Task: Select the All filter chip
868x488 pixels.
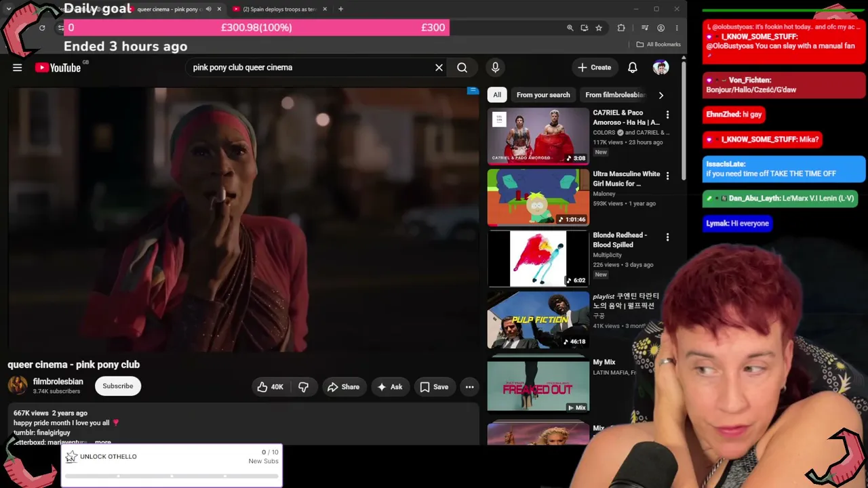Action: click(x=497, y=95)
